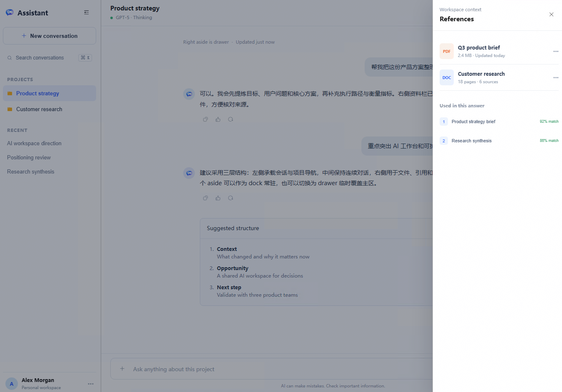Select reference 2 Research synthesis in drawer
This screenshot has width=562, height=392.
click(x=499, y=141)
